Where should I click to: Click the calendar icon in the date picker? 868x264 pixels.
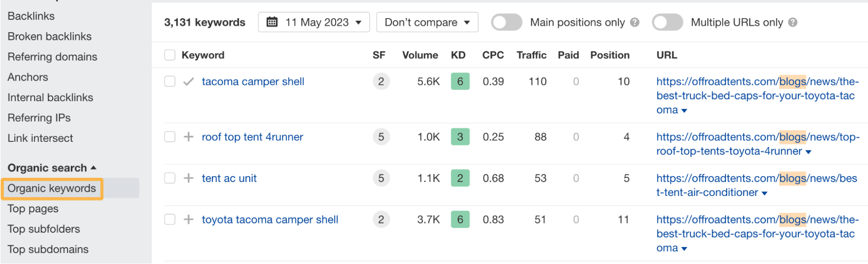271,22
